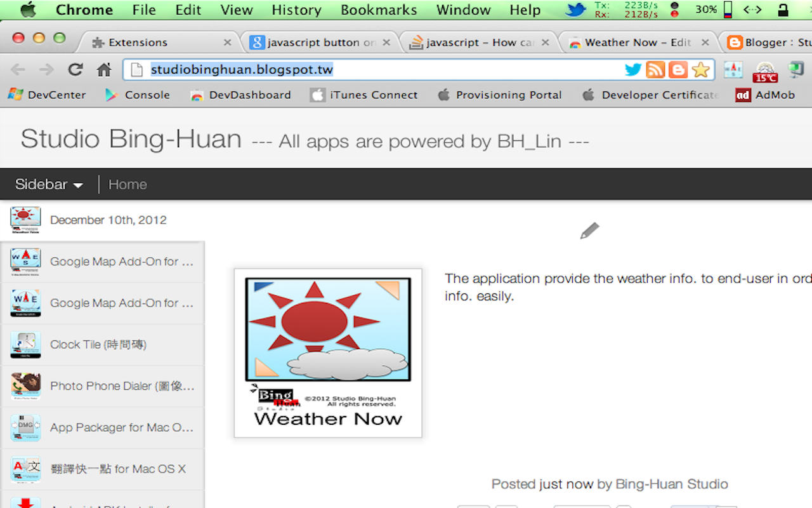
Task: Open the Chrome application menu
Action: pyautogui.click(x=84, y=10)
